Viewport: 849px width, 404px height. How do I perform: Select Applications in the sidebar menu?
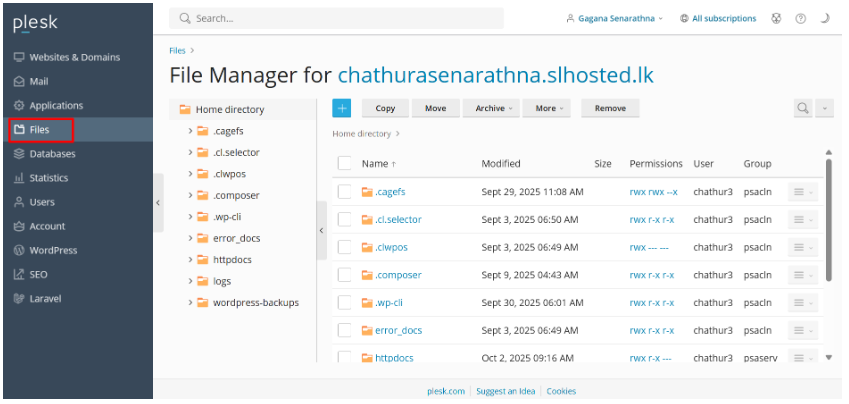tap(55, 106)
